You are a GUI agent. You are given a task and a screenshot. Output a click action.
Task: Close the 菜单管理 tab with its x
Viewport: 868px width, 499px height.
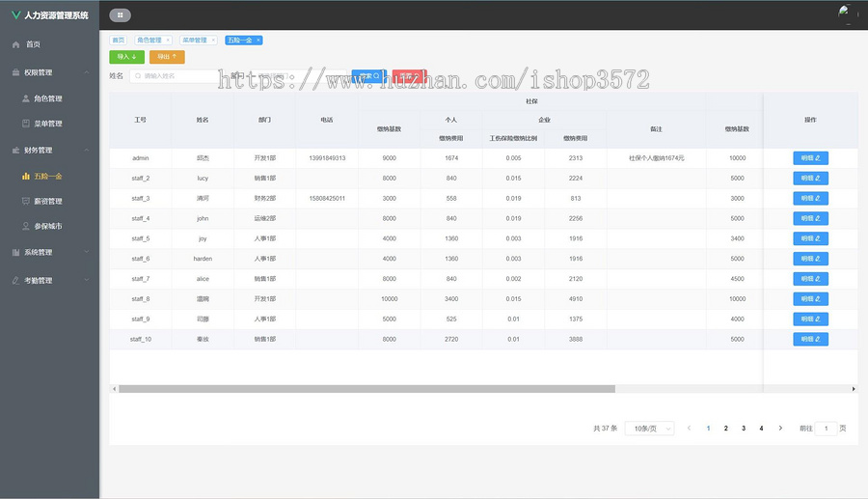tap(213, 40)
